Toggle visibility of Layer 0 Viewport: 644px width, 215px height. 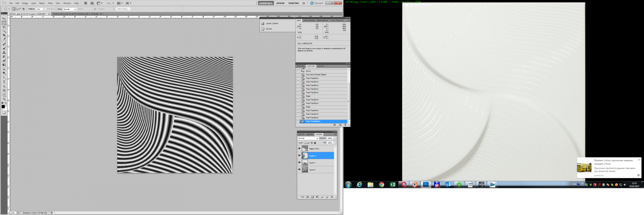click(299, 169)
